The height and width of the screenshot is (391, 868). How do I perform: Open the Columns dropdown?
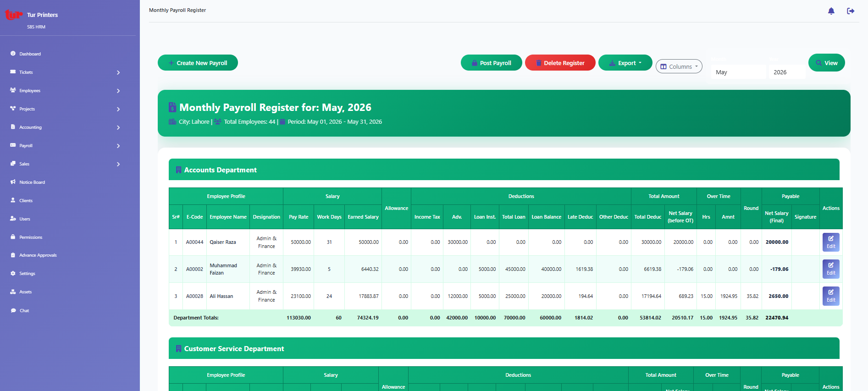tap(679, 66)
